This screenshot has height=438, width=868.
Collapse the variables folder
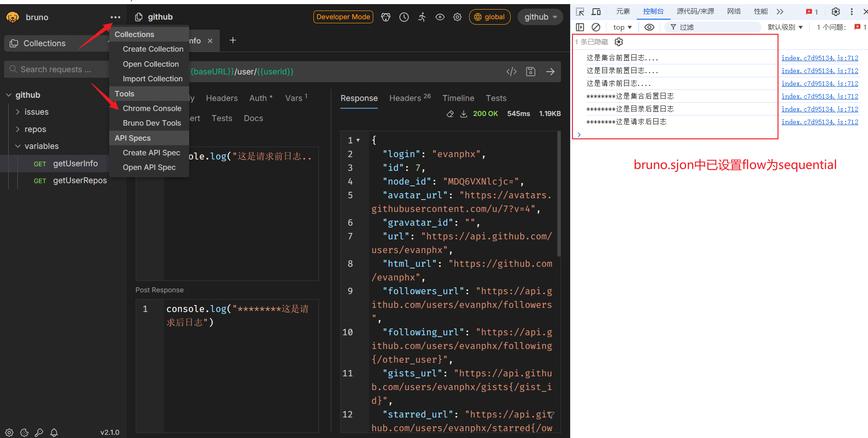pos(18,146)
